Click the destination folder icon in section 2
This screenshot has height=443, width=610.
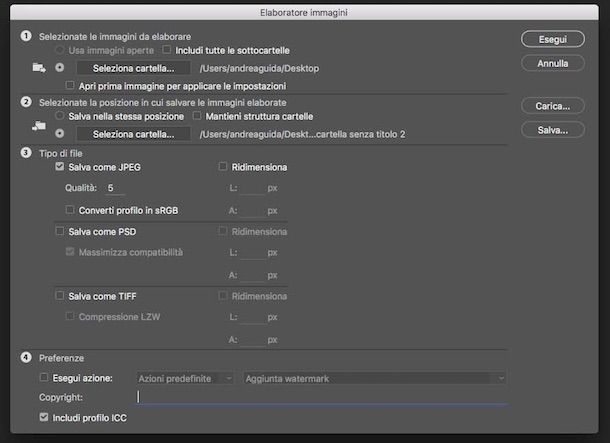tap(39, 126)
